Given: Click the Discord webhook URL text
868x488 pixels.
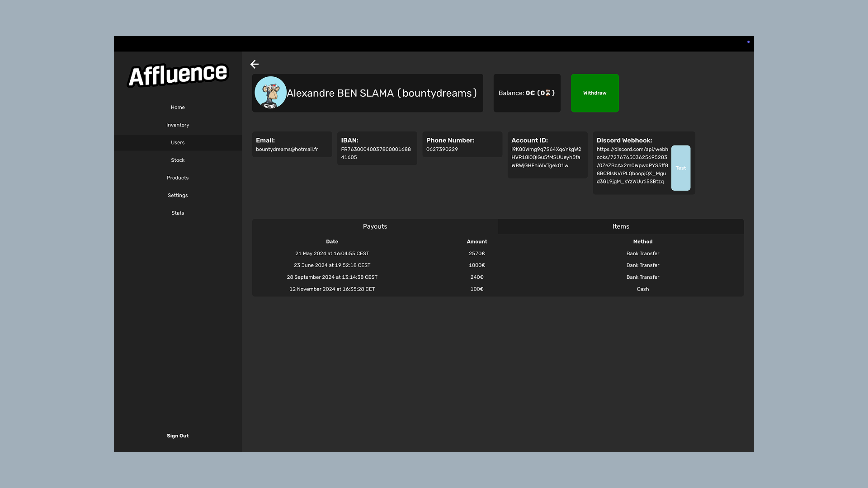Looking at the screenshot, I should coord(632,166).
